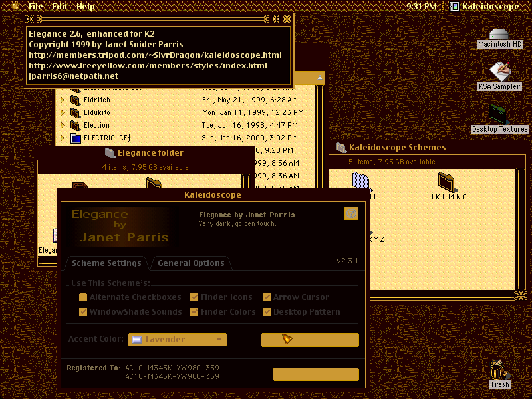This screenshot has width=532, height=399.
Task: Click the "4 items, 7.95 GB available" status text
Action: tap(145, 167)
